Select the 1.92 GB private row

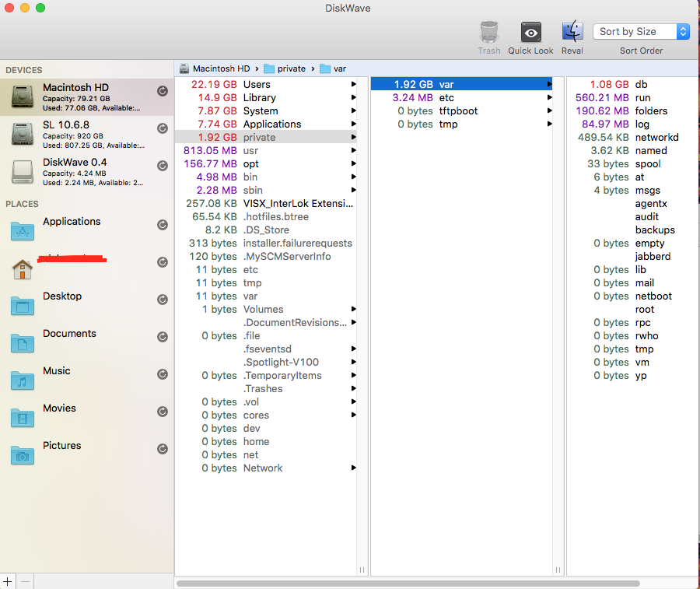point(266,137)
